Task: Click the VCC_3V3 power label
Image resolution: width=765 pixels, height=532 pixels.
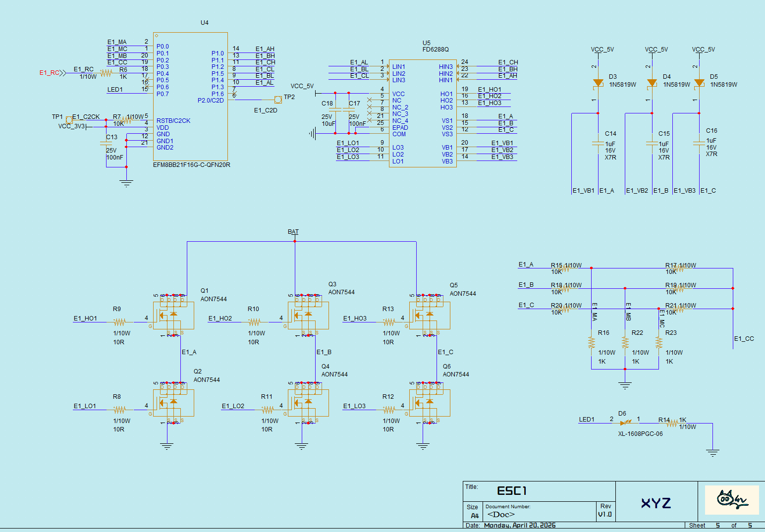Action: [71, 126]
